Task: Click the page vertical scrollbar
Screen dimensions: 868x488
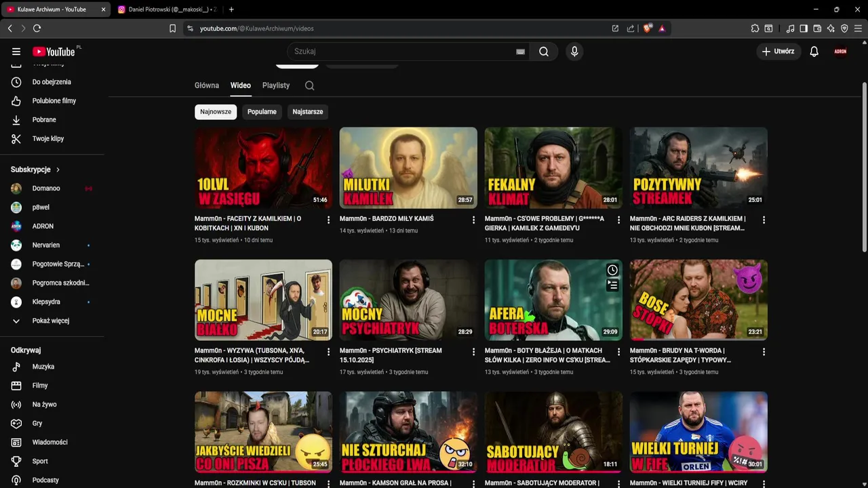Action: click(864, 165)
